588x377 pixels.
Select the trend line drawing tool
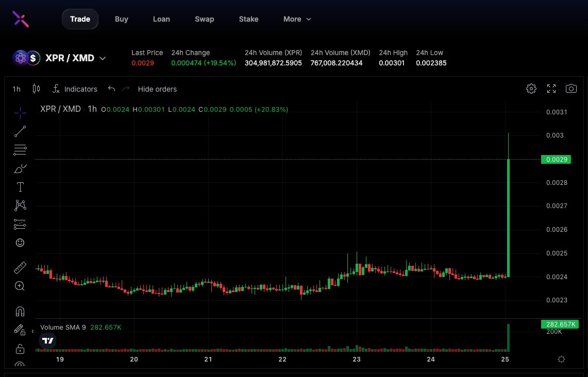[20, 131]
